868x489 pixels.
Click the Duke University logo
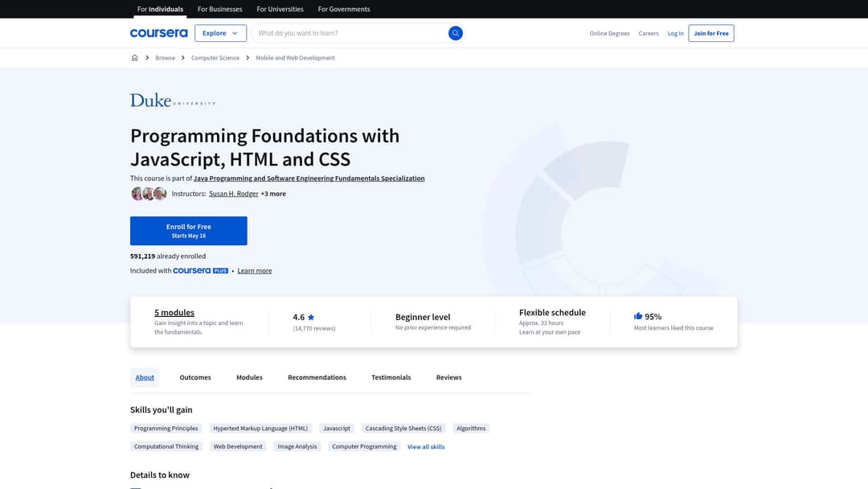tap(173, 101)
